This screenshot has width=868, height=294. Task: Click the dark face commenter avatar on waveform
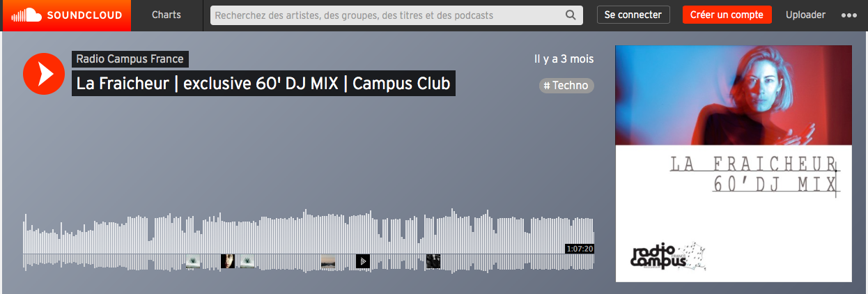tap(228, 261)
